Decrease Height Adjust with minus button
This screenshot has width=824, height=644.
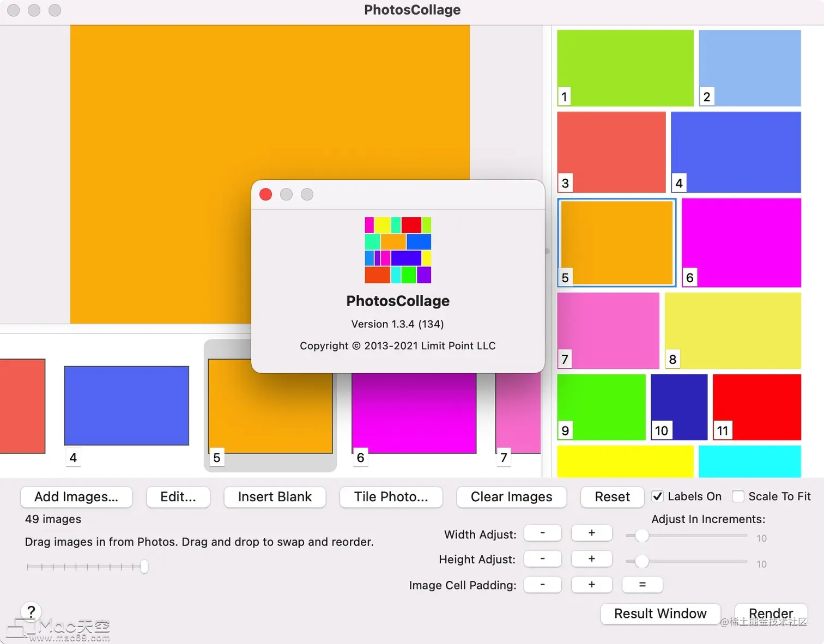543,558
